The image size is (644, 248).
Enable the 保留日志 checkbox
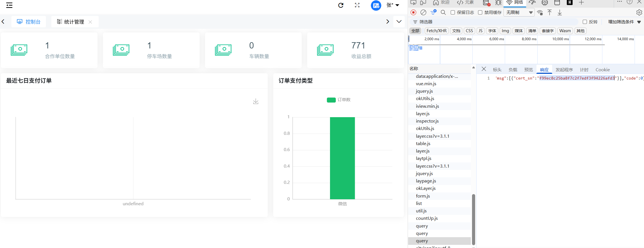pyautogui.click(x=453, y=13)
